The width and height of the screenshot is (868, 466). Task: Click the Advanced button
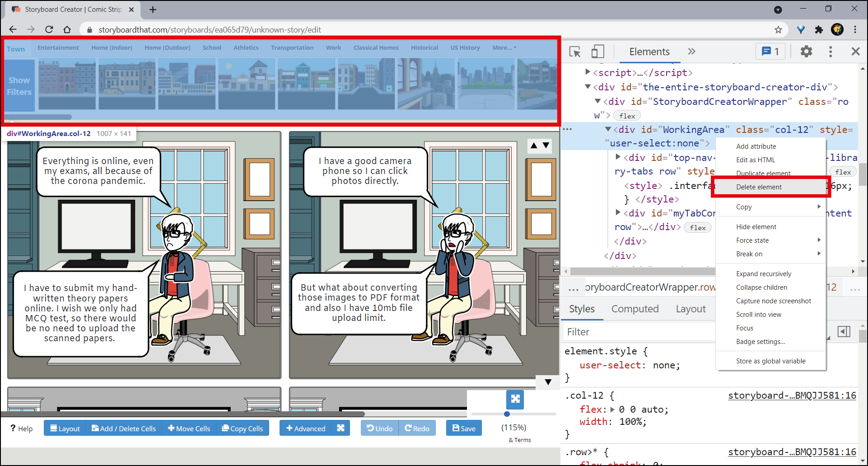point(306,428)
